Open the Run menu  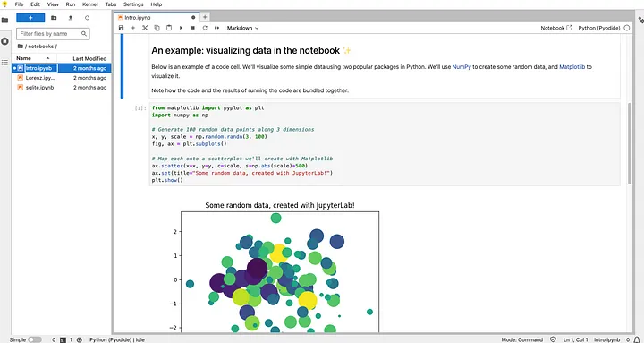pyautogui.click(x=71, y=4)
